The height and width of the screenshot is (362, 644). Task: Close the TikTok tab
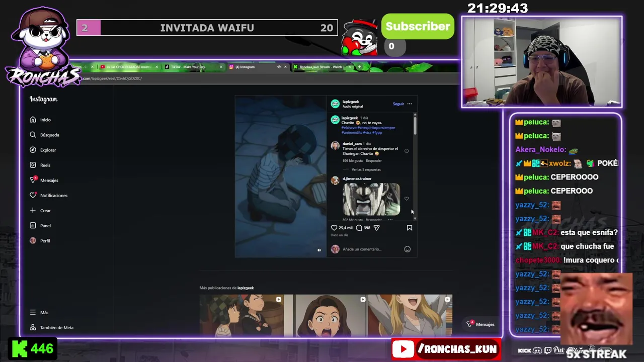221,67
